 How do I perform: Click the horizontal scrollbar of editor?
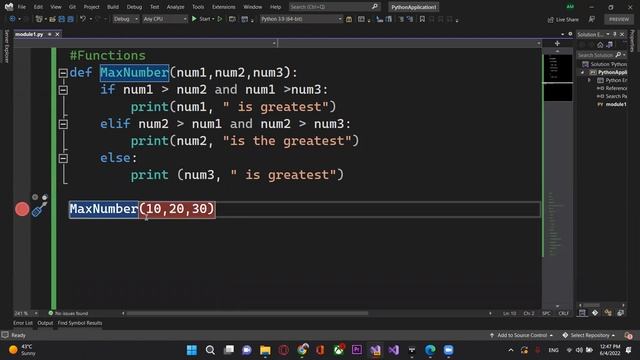[x=247, y=313]
